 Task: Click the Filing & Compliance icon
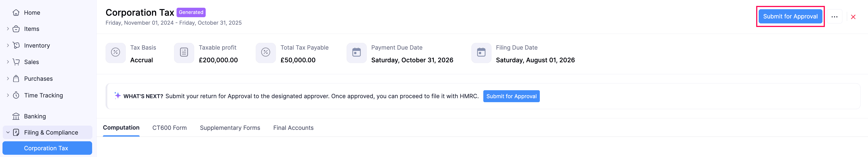(x=16, y=132)
